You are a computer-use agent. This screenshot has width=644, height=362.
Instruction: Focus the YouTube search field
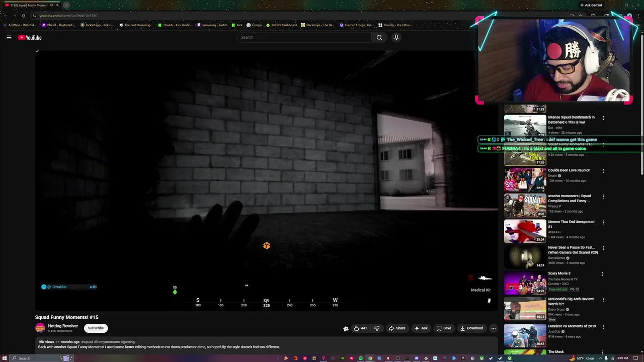pyautogui.click(x=304, y=37)
